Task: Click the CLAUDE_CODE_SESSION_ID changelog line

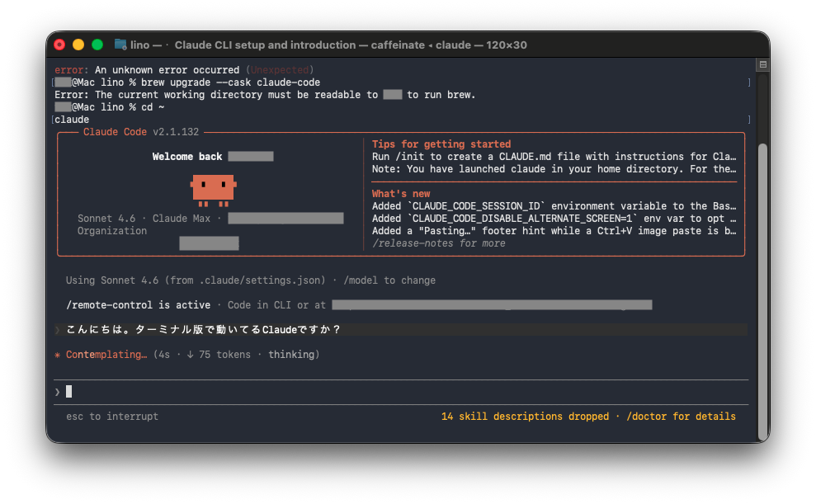Action: [554, 206]
